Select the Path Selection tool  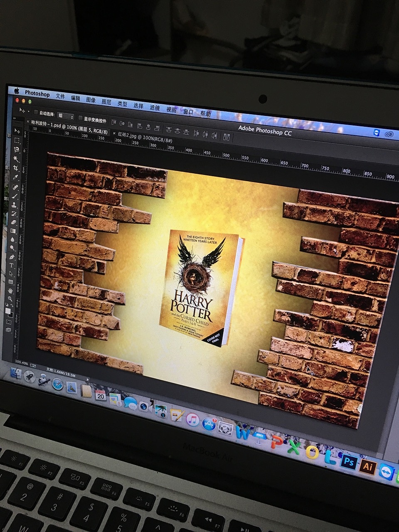pos(11,273)
